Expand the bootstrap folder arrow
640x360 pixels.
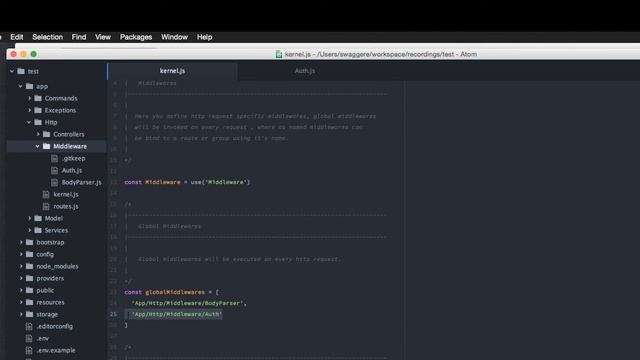click(21, 242)
